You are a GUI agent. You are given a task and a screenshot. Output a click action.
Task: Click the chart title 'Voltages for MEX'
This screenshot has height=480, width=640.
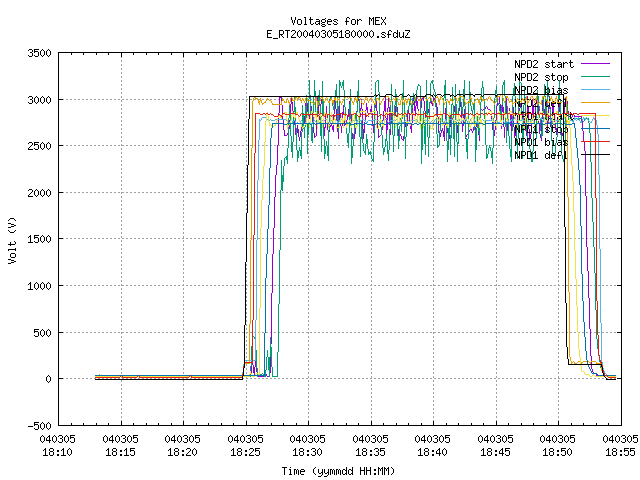[x=338, y=21]
